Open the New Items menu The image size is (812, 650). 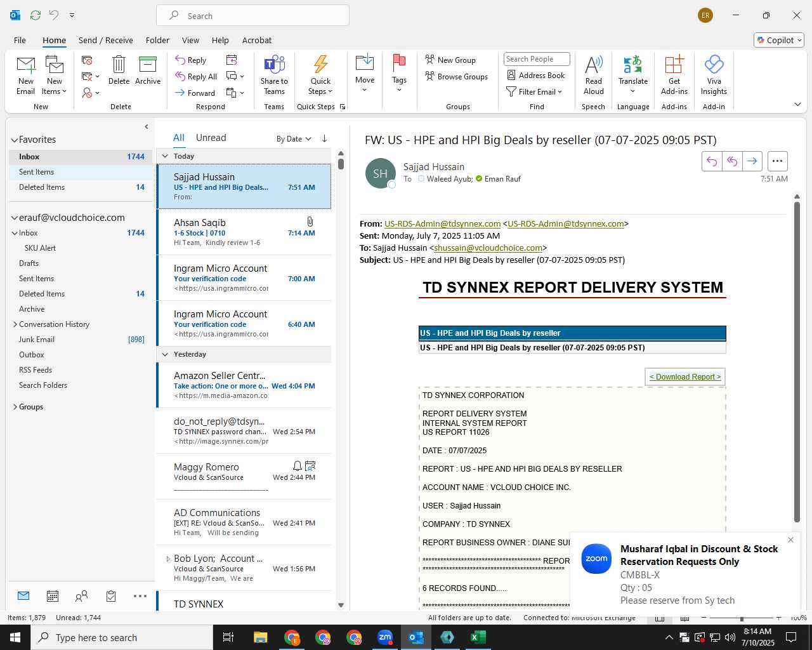[x=55, y=75]
